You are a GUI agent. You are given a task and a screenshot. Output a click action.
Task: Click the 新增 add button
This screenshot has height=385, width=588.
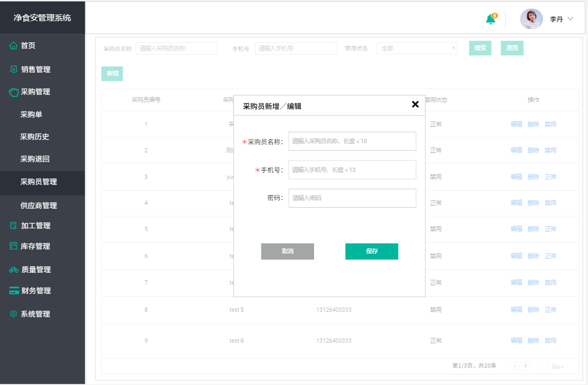tap(112, 74)
